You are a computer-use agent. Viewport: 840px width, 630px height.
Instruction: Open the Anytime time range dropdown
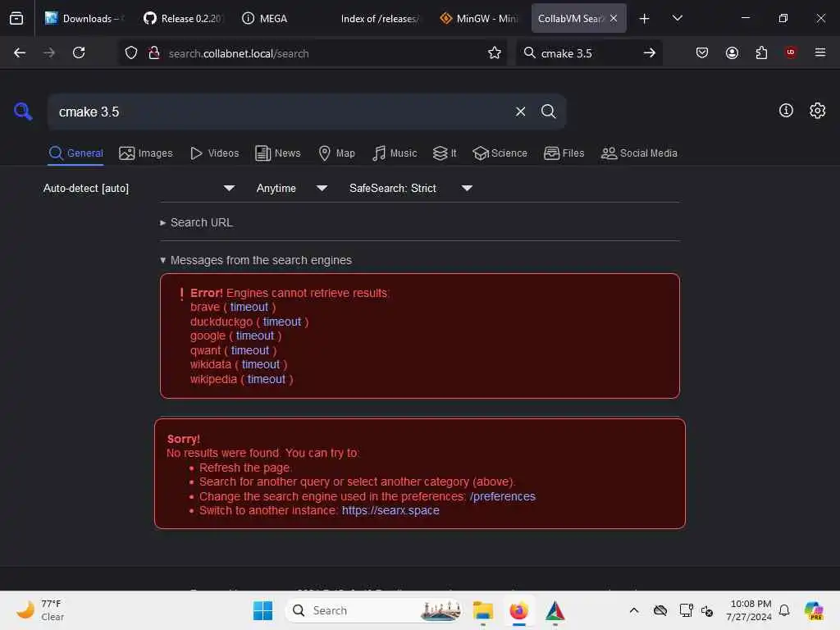(291, 188)
